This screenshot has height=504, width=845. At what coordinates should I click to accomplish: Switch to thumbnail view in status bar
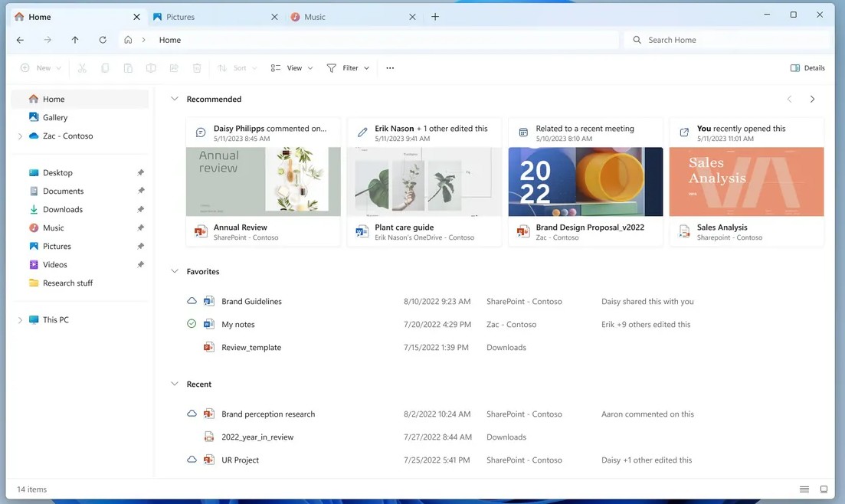(x=824, y=489)
